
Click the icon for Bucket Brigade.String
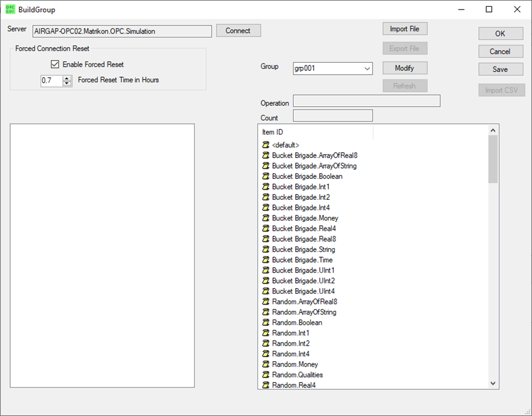pos(265,250)
